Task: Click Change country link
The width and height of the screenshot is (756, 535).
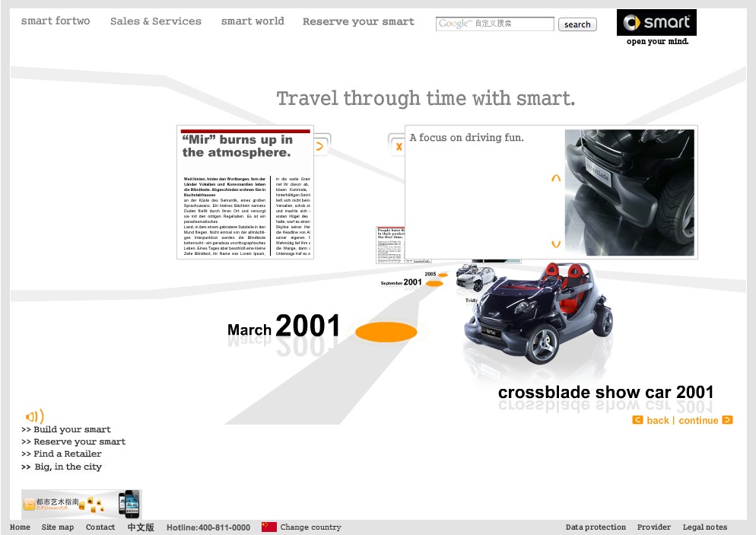Action: point(310,527)
